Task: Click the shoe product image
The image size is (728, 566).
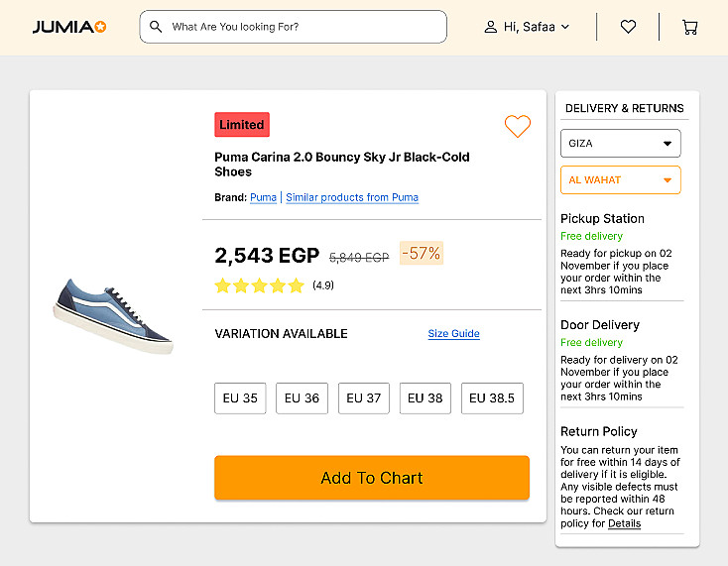Action: 114,314
